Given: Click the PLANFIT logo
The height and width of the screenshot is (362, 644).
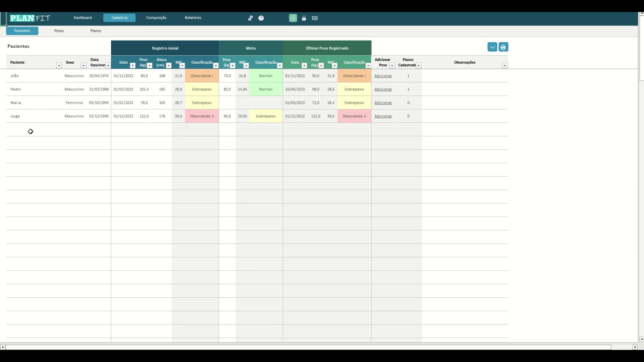Looking at the screenshot, I should (x=30, y=18).
